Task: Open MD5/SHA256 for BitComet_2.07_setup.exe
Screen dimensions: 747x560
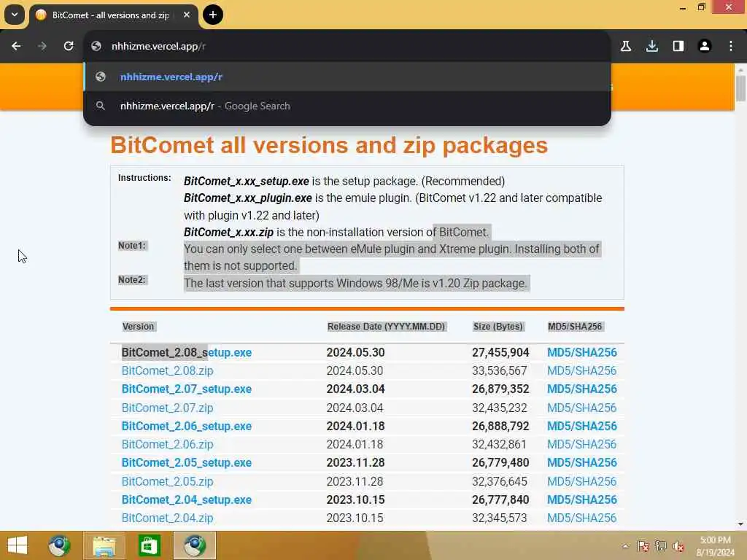Action: pos(581,389)
